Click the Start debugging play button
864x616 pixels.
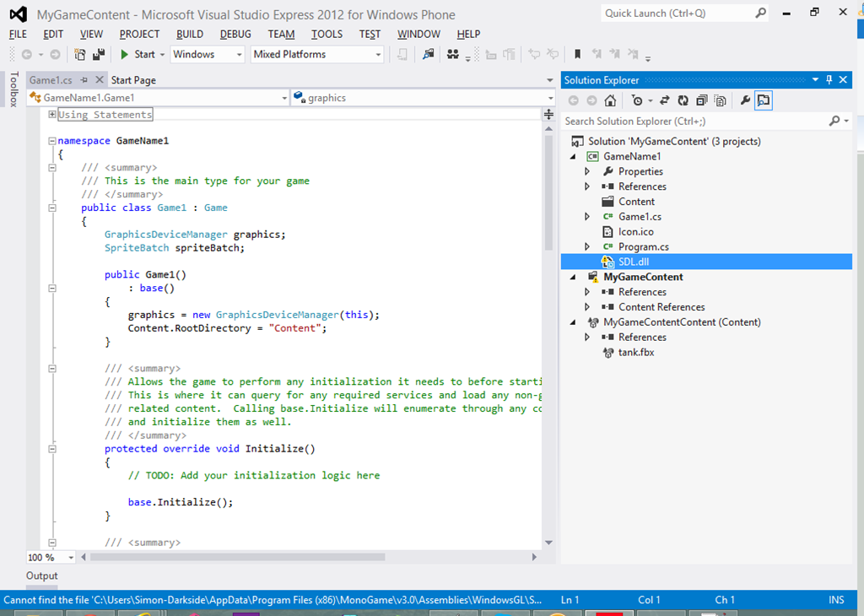[125, 54]
